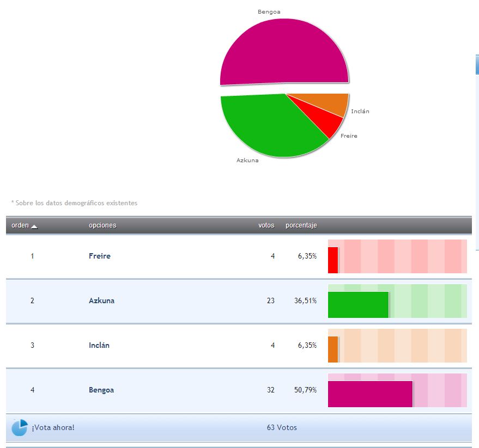
Task: Select the Freire option name
Action: (x=99, y=256)
